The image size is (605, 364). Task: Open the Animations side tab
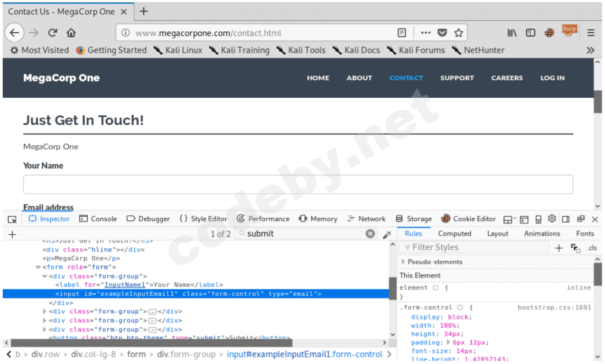[542, 234]
